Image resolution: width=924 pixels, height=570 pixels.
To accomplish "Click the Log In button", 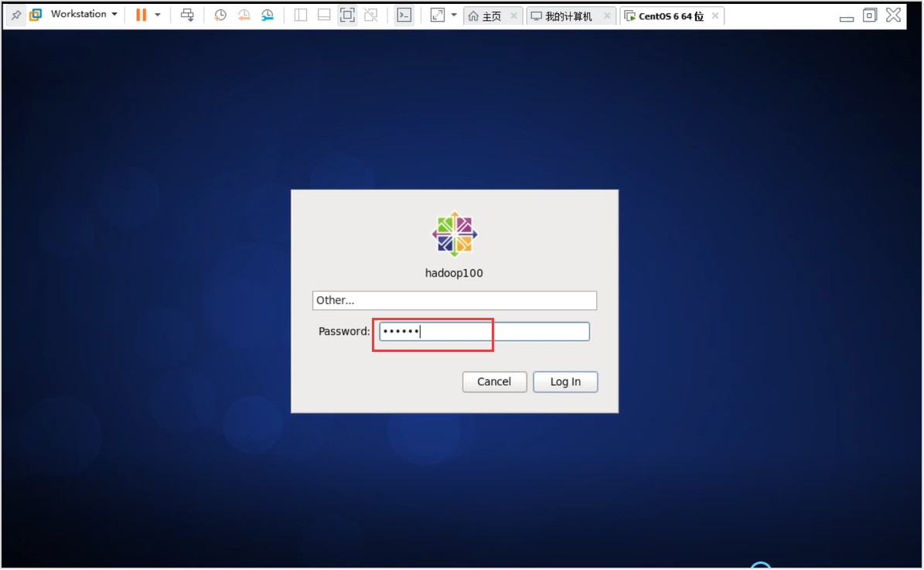I will [565, 381].
